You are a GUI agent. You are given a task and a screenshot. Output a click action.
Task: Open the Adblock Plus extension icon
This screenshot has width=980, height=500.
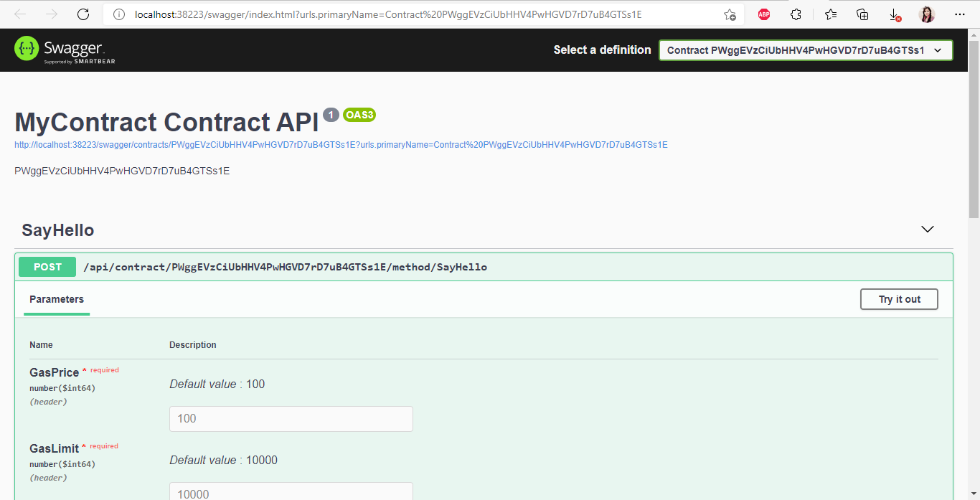point(763,14)
